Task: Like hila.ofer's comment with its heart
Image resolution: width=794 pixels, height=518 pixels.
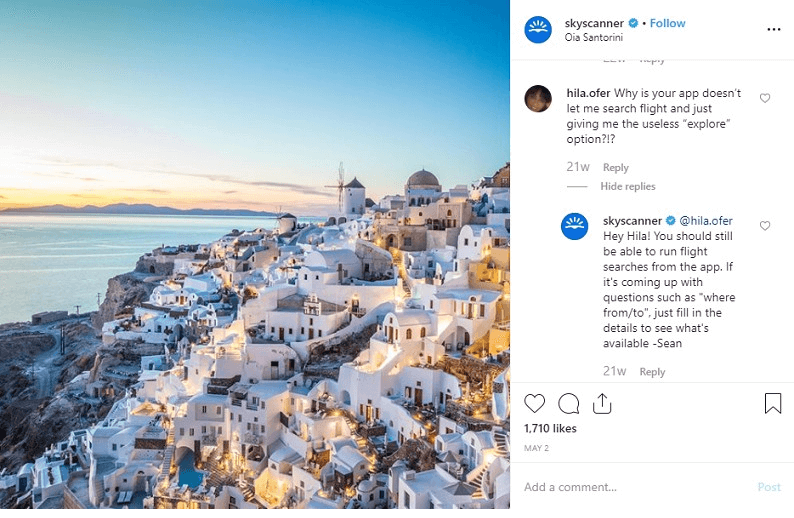Action: click(765, 98)
